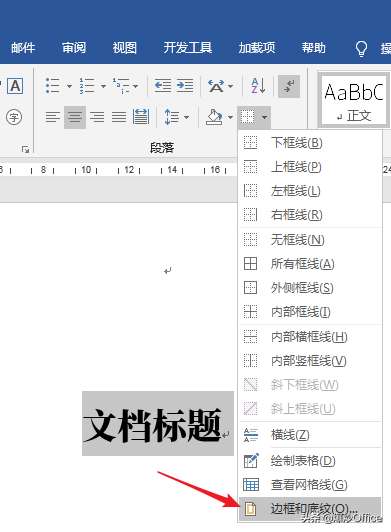Open line spacing dropdown arrow

[x=186, y=117]
